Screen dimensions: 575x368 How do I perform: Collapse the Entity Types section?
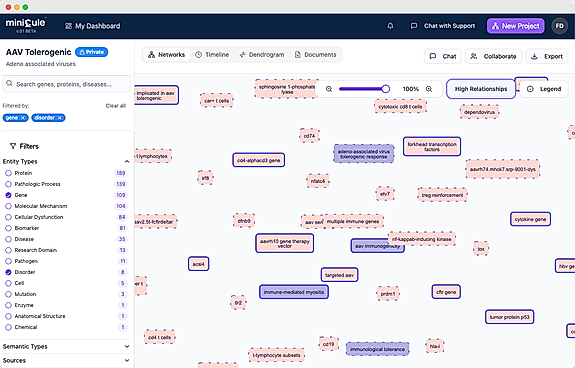click(127, 161)
